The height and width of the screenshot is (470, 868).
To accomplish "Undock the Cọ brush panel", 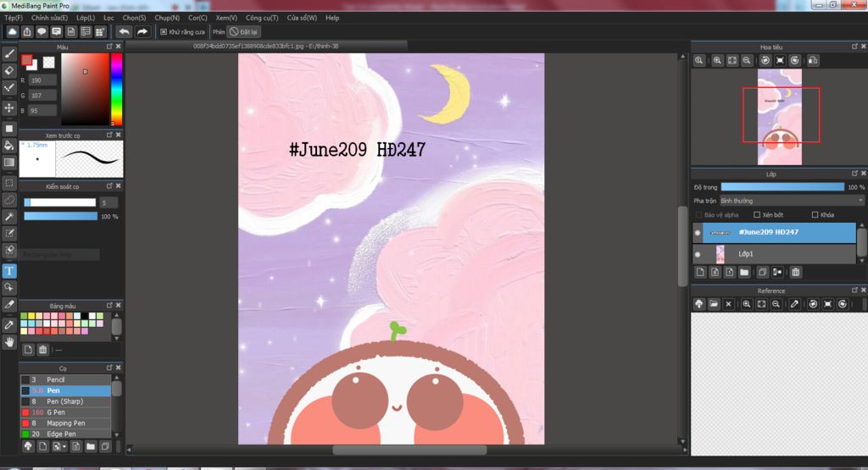I will (109, 368).
